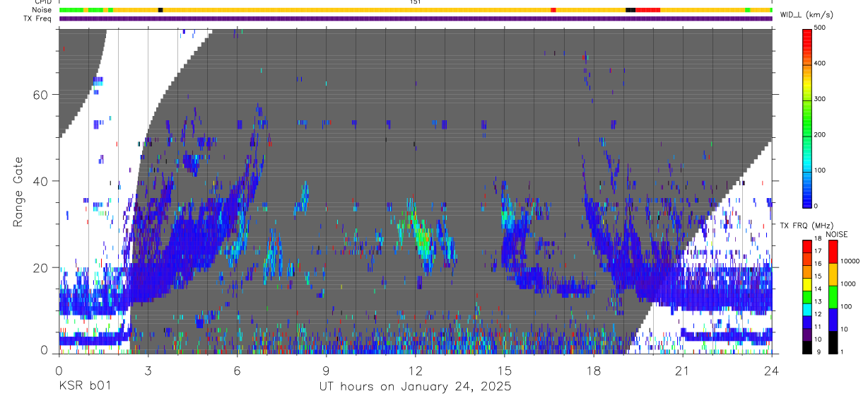868x401 pixels.
Task: Click width colorbar tick '200'
Action: [821, 134]
